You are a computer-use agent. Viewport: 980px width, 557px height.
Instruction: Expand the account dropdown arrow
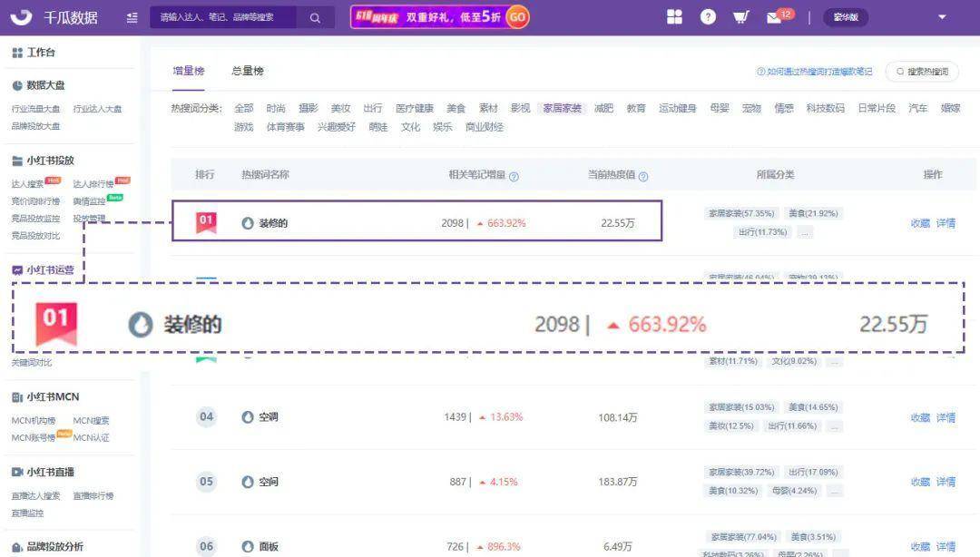click(x=942, y=17)
